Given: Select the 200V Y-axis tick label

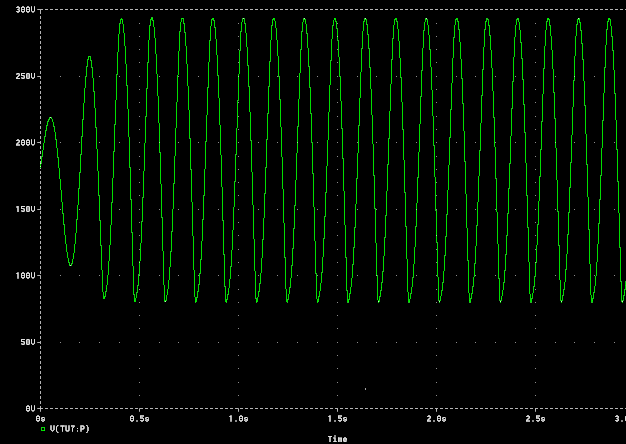Looking at the screenshot, I should 26,142.
